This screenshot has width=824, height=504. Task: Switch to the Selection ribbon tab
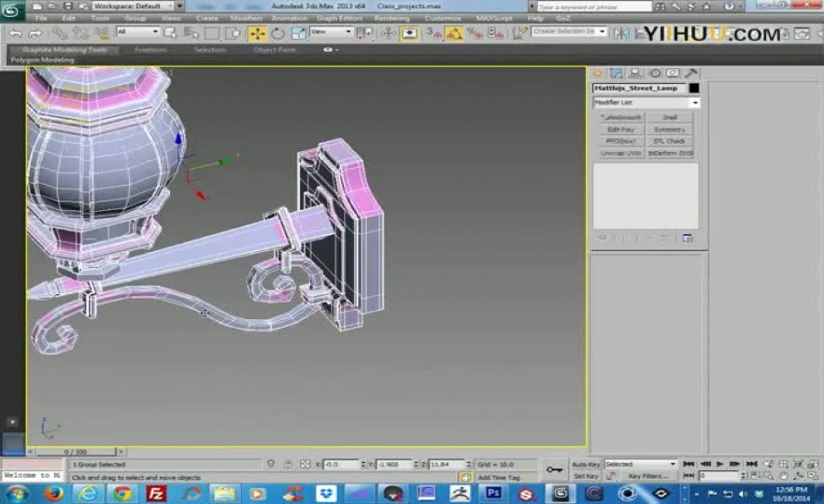(x=209, y=49)
